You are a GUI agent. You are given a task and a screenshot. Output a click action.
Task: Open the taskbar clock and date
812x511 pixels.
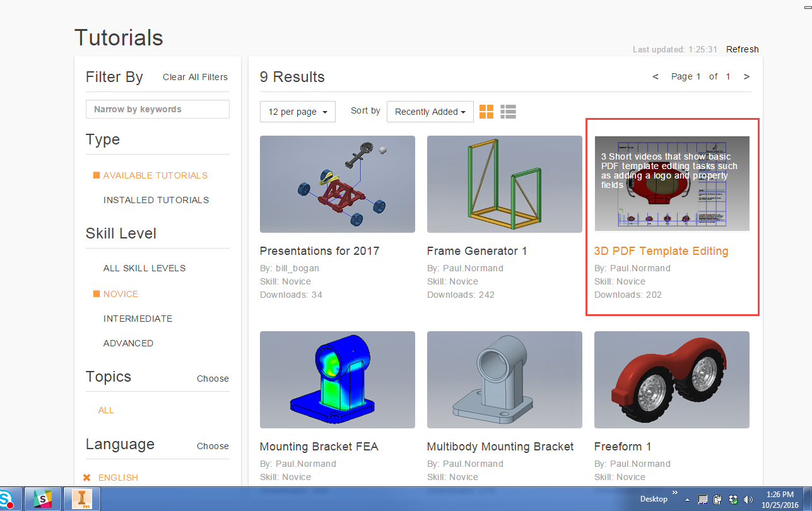[779, 500]
